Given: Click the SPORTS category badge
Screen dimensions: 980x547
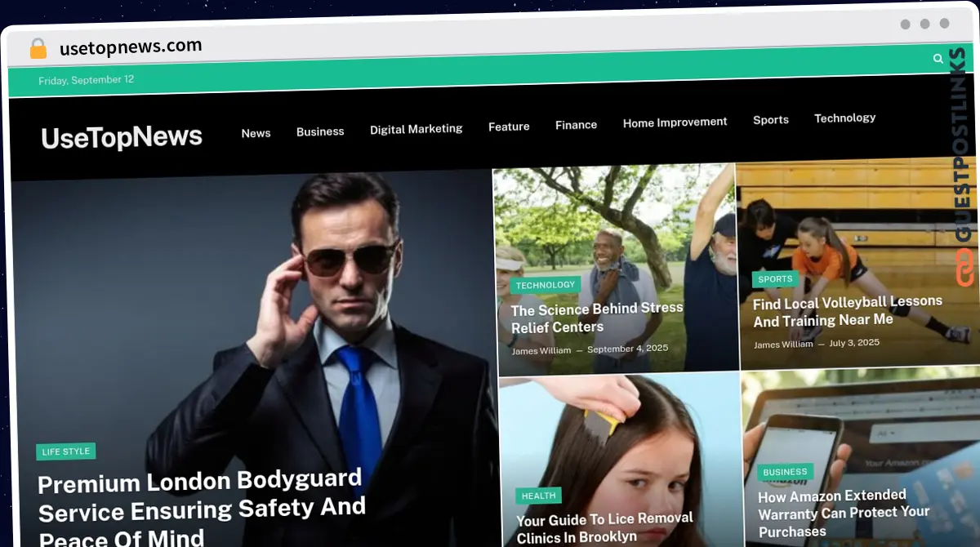Looking at the screenshot, I should [775, 278].
